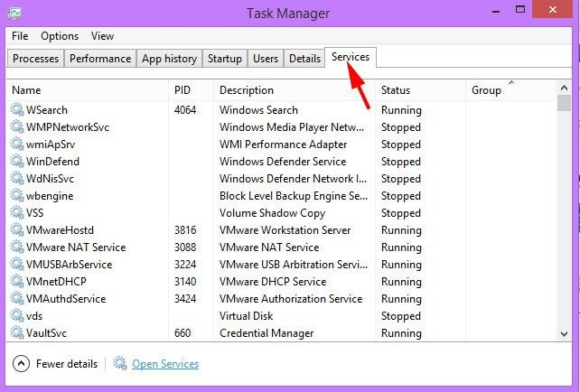Open the Startup tab
Viewport: 580px width, 392px height.
pos(225,59)
